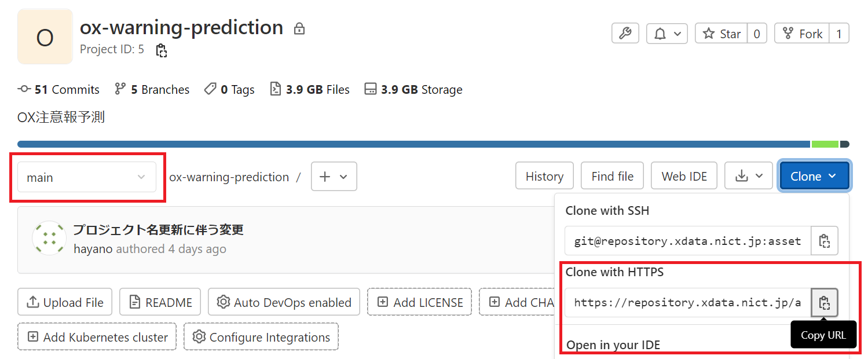
Task: Click the green segment of the languages bar
Action: point(825,143)
